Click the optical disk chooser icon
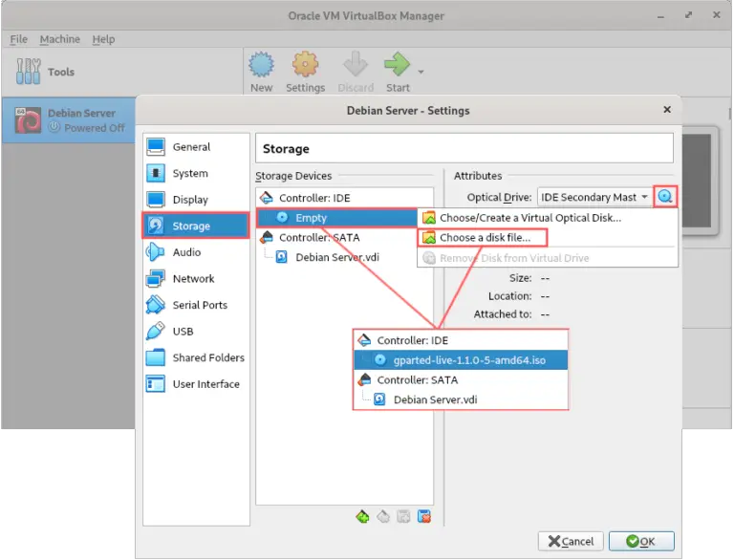This screenshot has height=560, width=734. click(666, 197)
